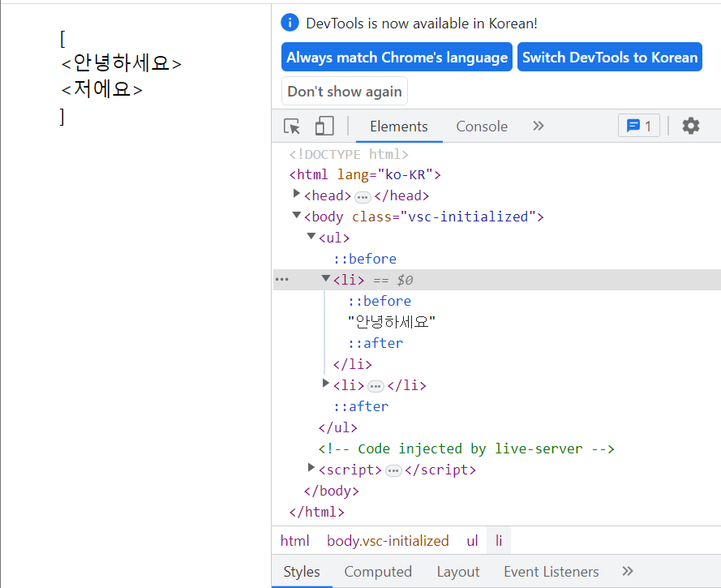Image resolution: width=721 pixels, height=588 pixels.
Task: Switch to the Elements tab
Action: tap(399, 127)
